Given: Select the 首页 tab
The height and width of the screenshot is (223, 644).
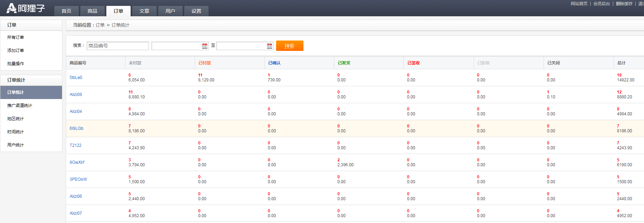Looking at the screenshot, I should (66, 11).
